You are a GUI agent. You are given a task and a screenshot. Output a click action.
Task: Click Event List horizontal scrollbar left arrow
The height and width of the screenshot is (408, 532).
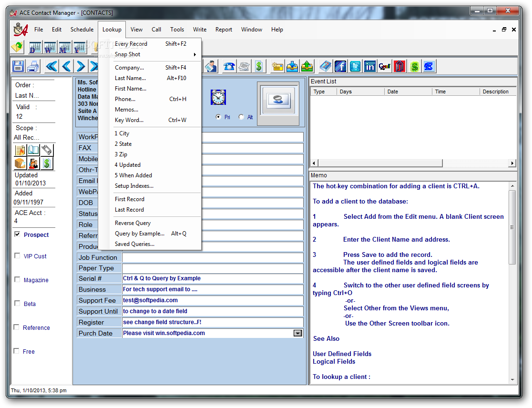[314, 163]
